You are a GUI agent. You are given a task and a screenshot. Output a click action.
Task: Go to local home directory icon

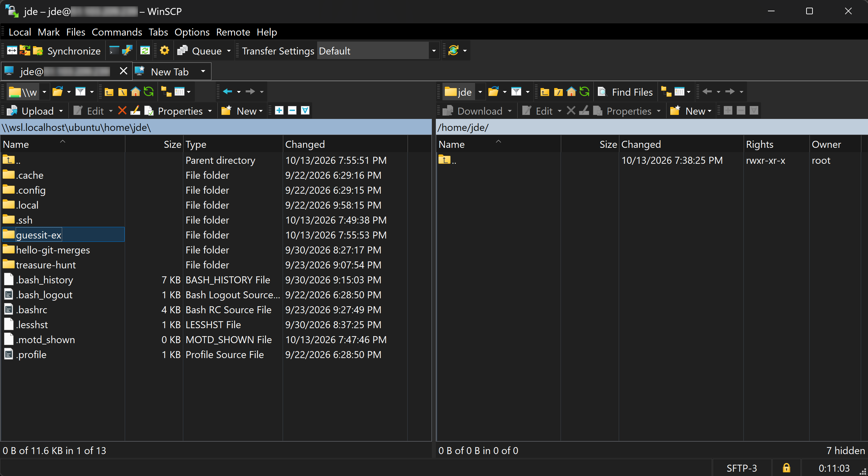pos(135,92)
